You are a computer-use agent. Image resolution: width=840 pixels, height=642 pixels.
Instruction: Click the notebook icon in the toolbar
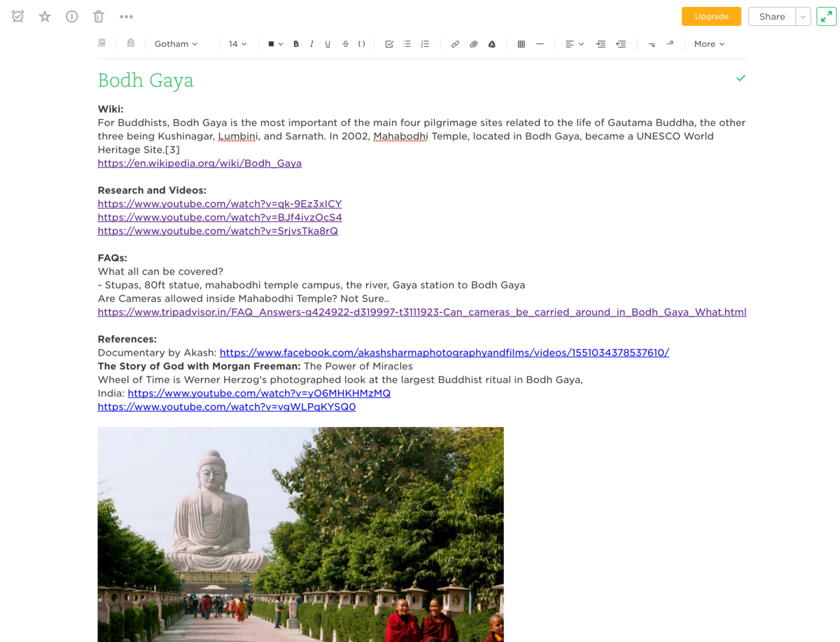(x=101, y=43)
